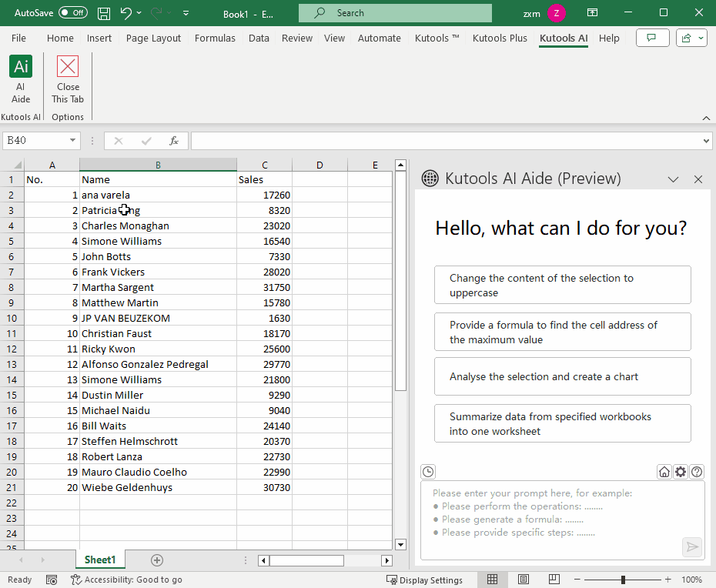Viewport: 716px width, 588px height.
Task: Choose 'Summarize data from specified workbooks' suggestion
Action: click(x=563, y=423)
